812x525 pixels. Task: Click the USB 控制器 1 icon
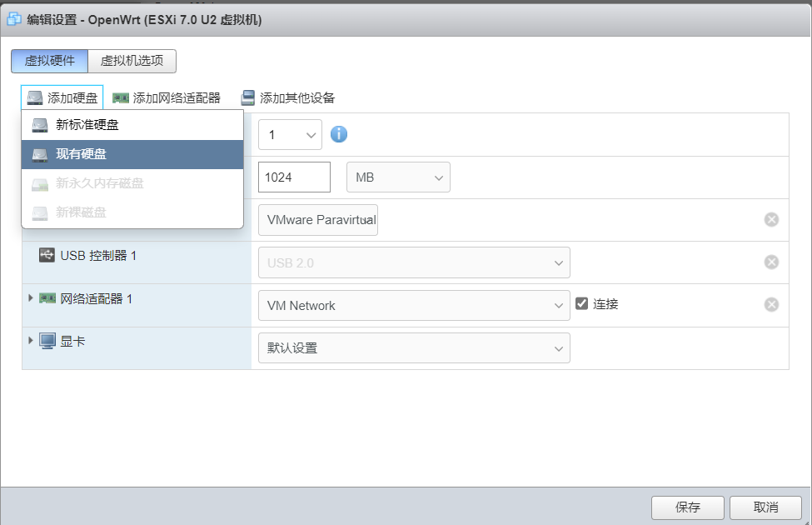tap(47, 255)
